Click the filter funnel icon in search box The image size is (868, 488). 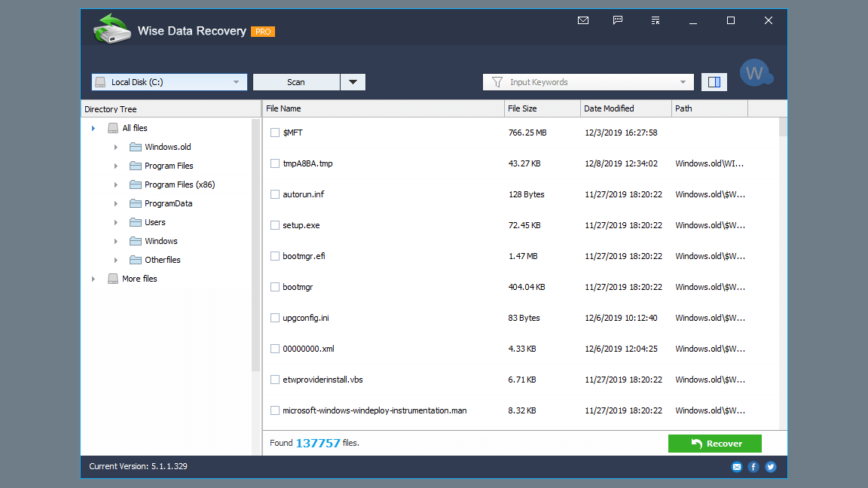[497, 82]
